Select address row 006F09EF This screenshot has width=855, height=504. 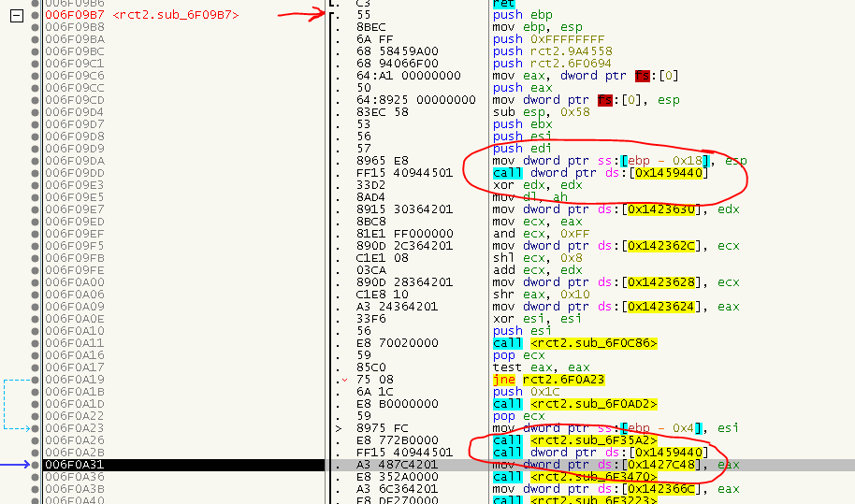pos(75,234)
